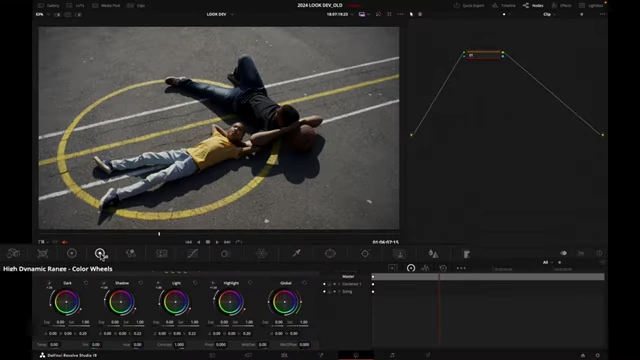
Task: Click the Global color wheel center
Action: [285, 302]
